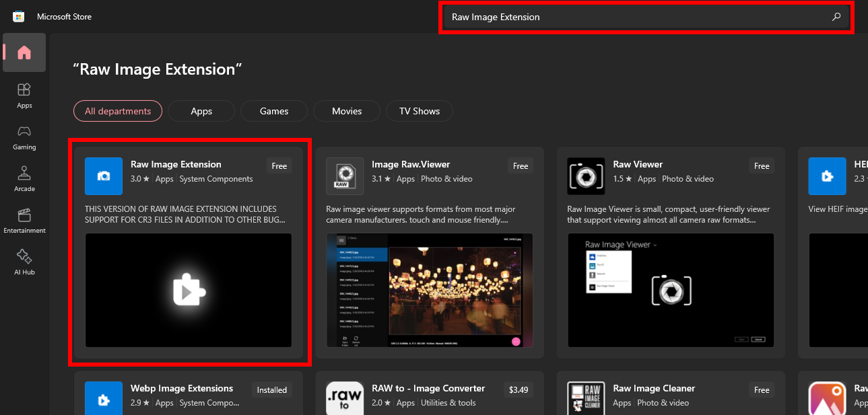Click the Image Raw.Viewer app icon
868x415 pixels.
pos(345,176)
